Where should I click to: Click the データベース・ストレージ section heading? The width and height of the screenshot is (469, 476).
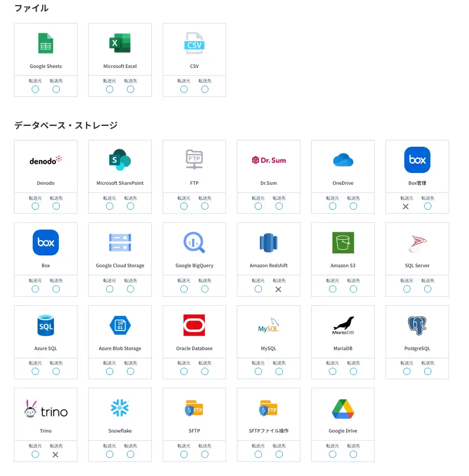click(66, 125)
